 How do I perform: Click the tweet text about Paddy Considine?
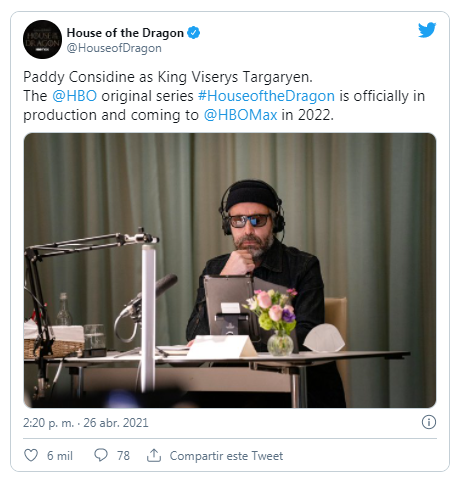224,96
